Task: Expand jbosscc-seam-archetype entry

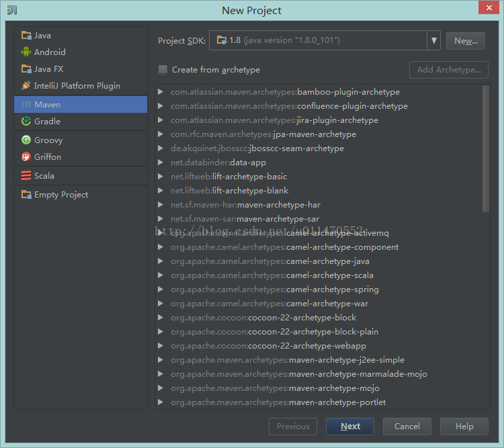Action: tap(161, 148)
